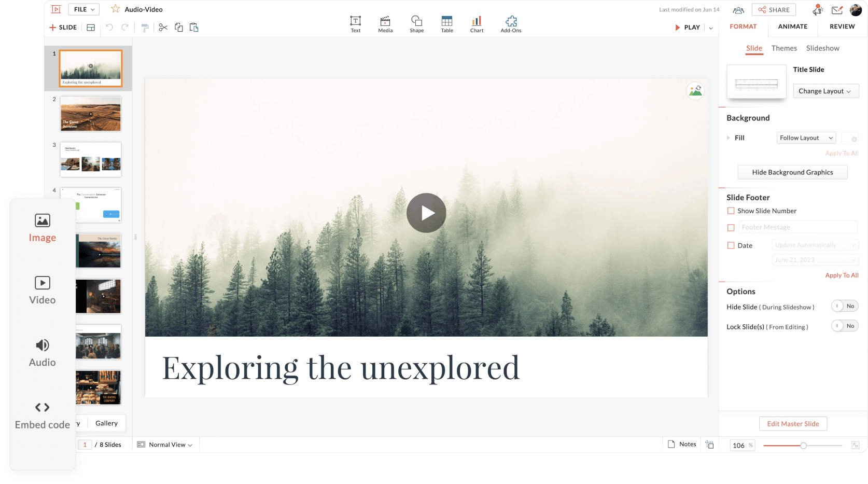The height and width of the screenshot is (484, 868).
Task: Toggle Hide Slide during slideshow switch
Action: 844,306
